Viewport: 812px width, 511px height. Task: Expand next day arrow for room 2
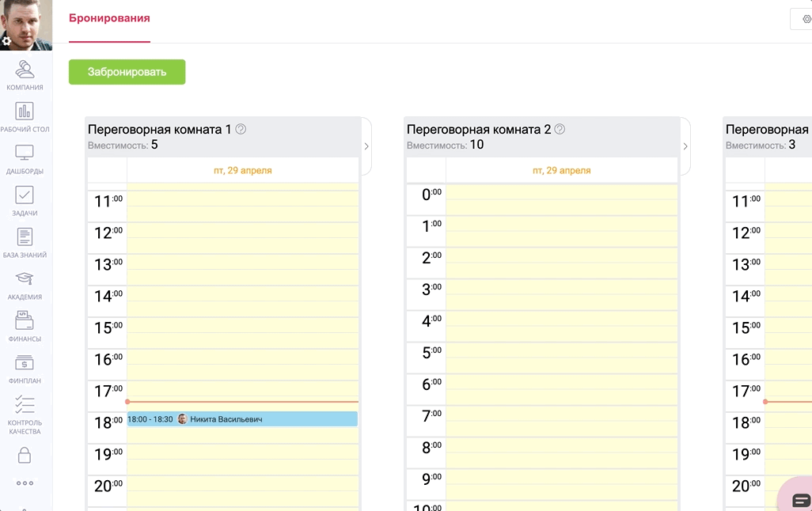click(x=685, y=146)
